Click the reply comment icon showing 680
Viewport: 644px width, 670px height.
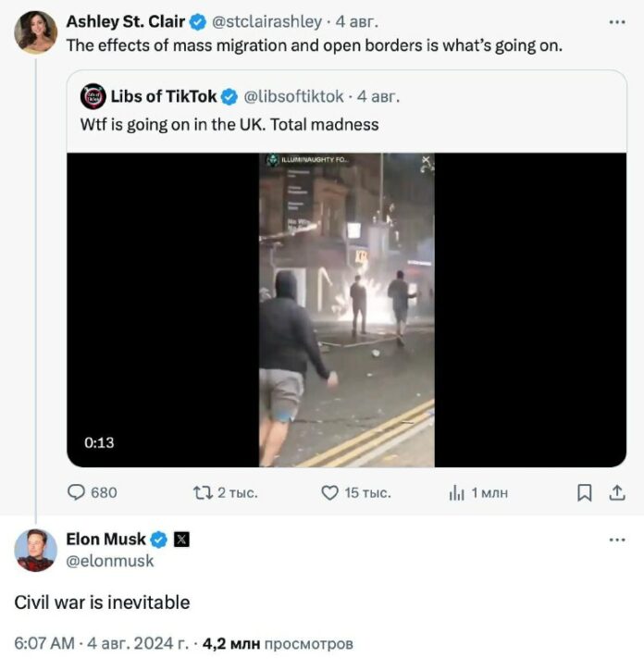pos(79,493)
